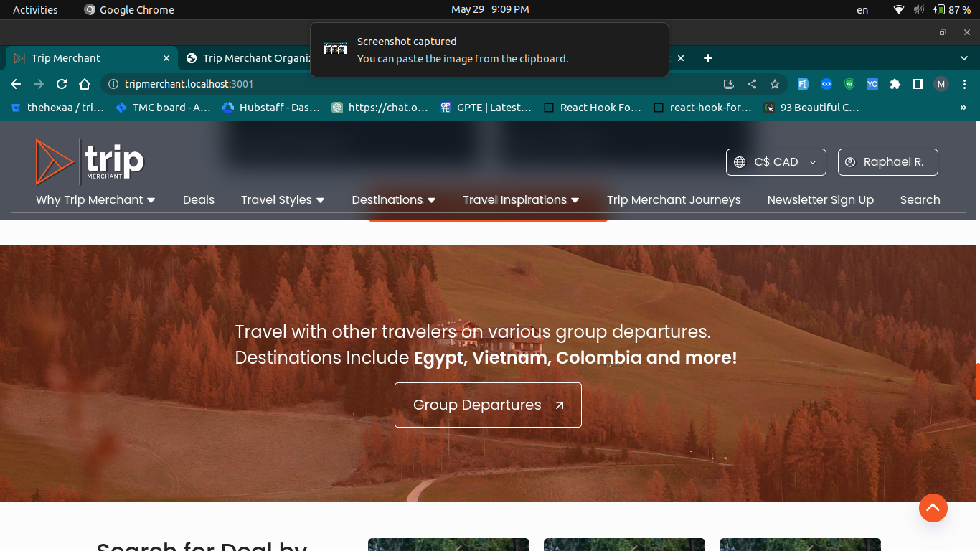
Task: Open the C$ CAD currency dropdown
Action: click(776, 162)
